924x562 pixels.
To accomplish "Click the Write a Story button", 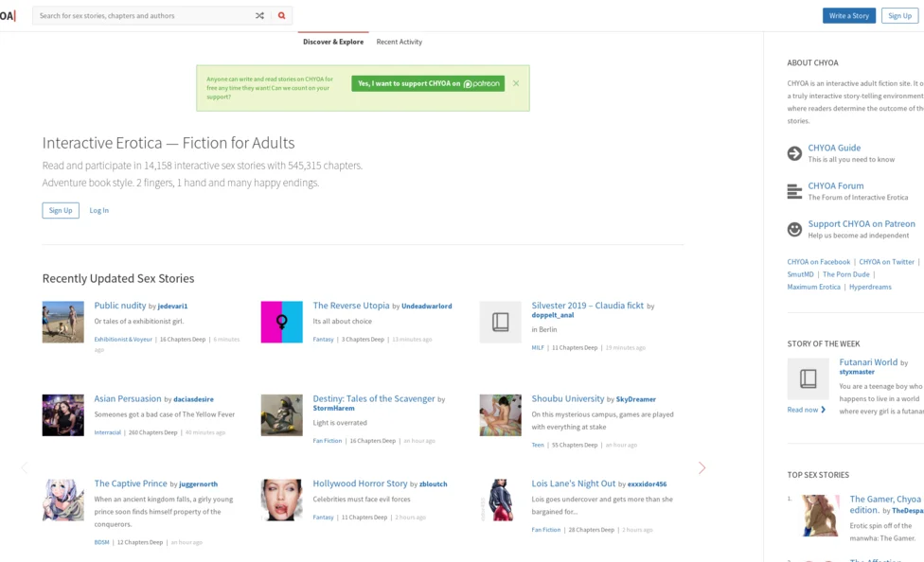I will 848,16.
